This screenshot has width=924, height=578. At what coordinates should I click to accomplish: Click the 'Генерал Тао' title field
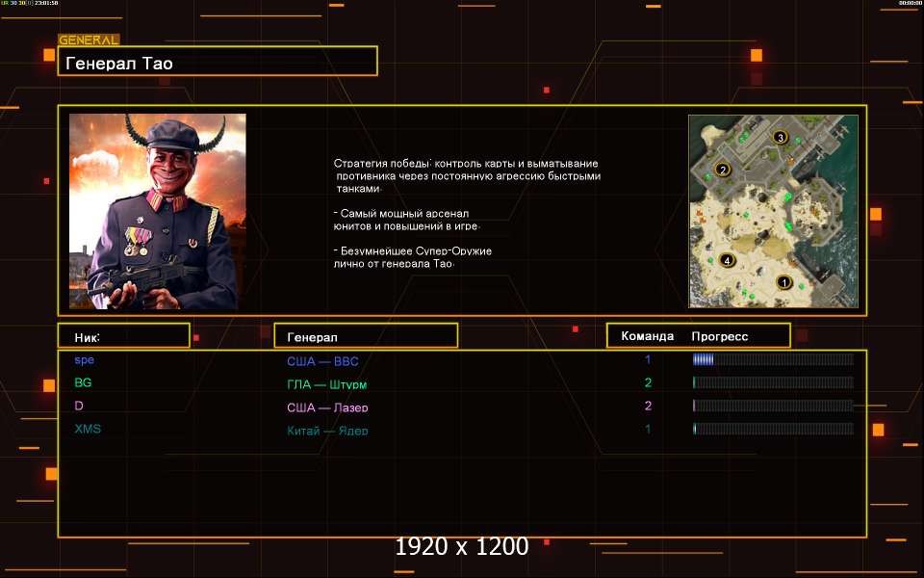click(x=218, y=61)
